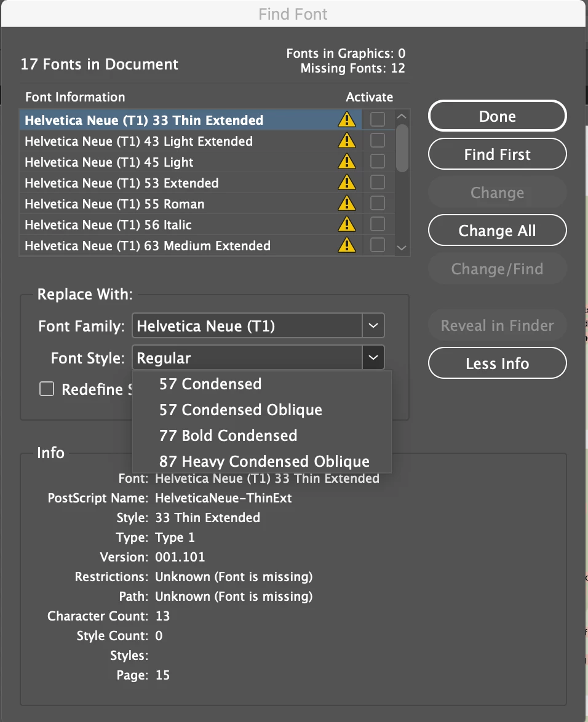The image size is (588, 722).
Task: Click the Font Style Regular field
Action: tap(247, 357)
